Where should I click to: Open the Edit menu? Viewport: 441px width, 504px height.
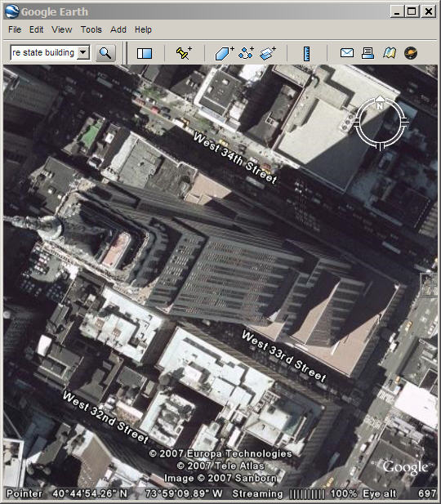click(36, 29)
